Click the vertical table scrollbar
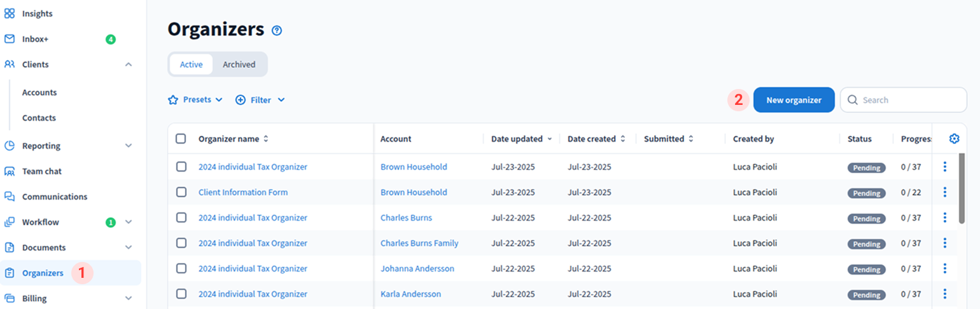This screenshot has width=980, height=309. tap(961, 188)
